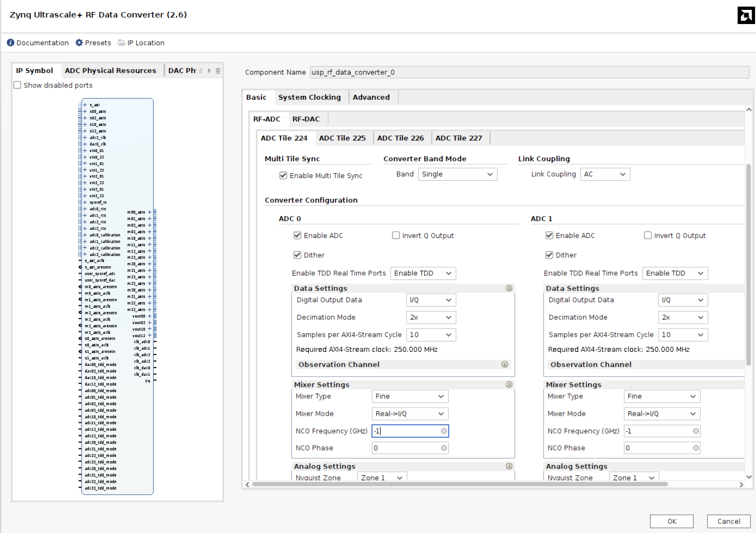Viewport: 756px width, 533px height.
Task: Expand the ADC 0 Observation Channel section
Action: (x=504, y=364)
